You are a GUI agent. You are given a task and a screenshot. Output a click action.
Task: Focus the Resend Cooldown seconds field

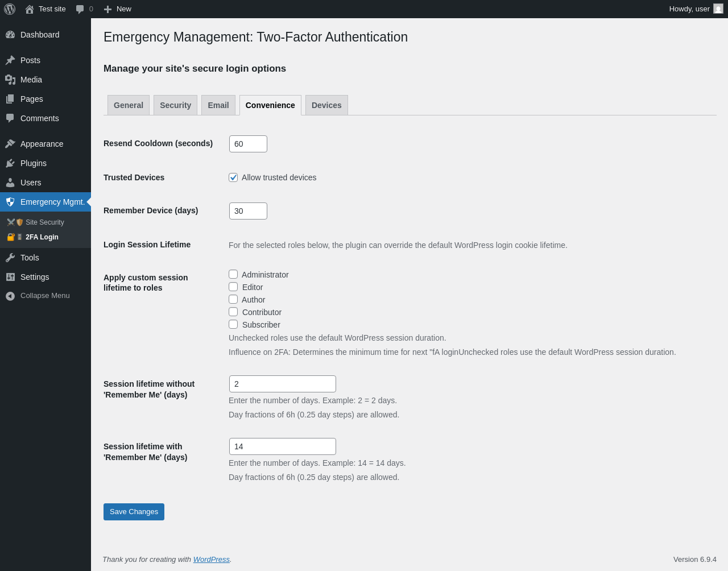pyautogui.click(x=248, y=144)
